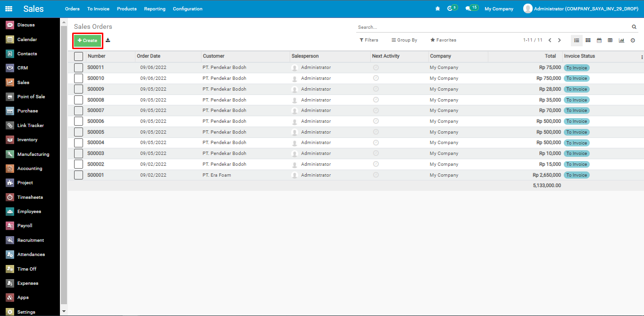The image size is (644, 316).
Task: Open the apps grid menu icon
Action: pos(9,9)
